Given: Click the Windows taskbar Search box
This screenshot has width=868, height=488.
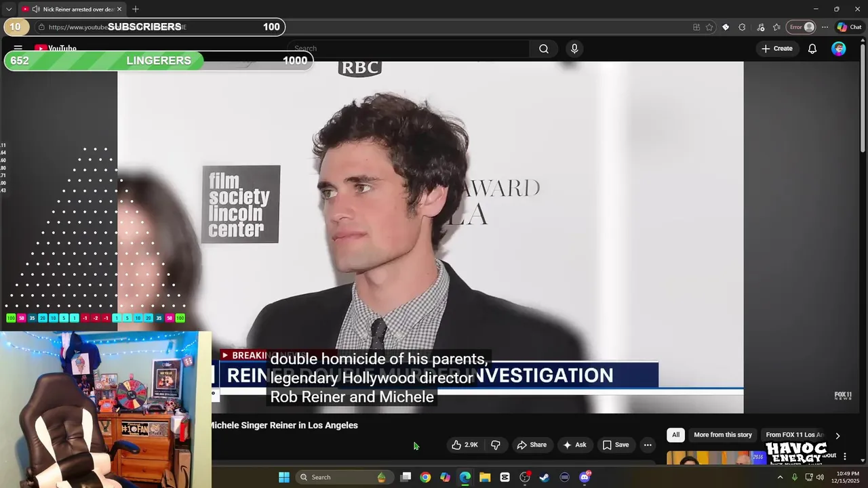Looking at the screenshot, I should (x=344, y=477).
